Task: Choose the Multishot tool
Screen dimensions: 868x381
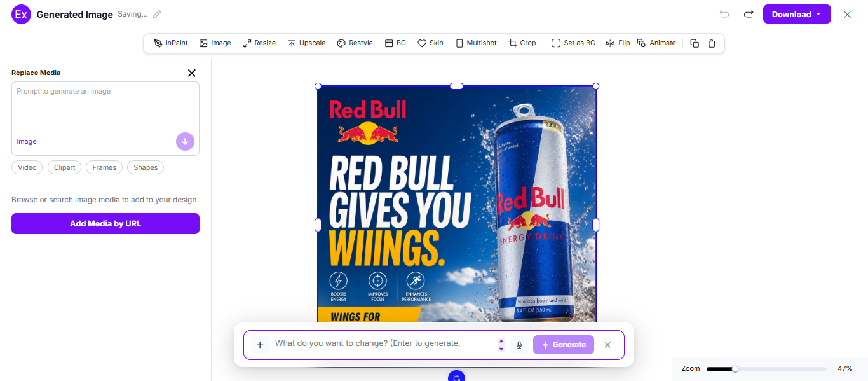Action: click(x=476, y=43)
